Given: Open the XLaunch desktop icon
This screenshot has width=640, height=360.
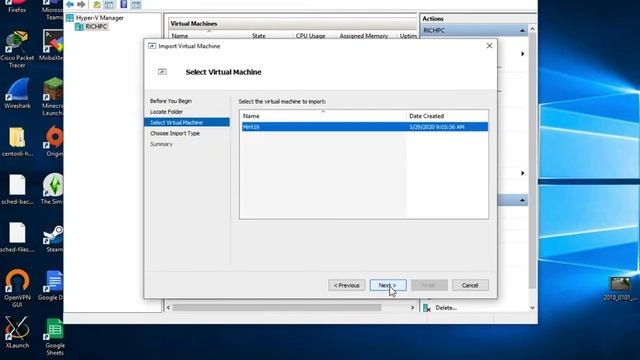Looking at the screenshot, I should [x=17, y=332].
